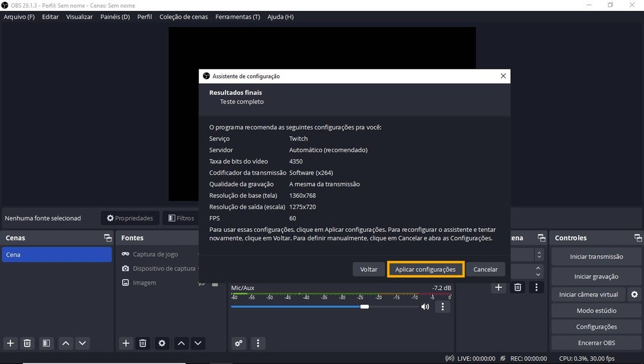Open scene filters from the Cenas toolbar
Viewport: 644px width, 364px height.
46,343
